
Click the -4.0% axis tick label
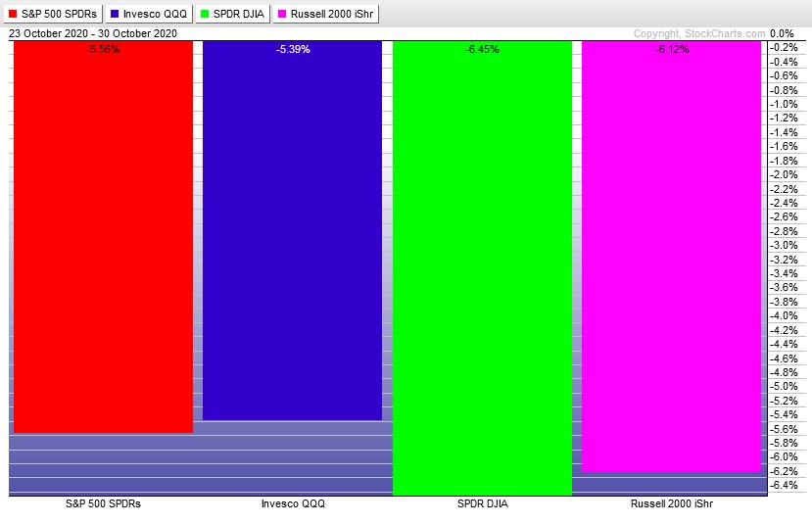[x=784, y=315]
